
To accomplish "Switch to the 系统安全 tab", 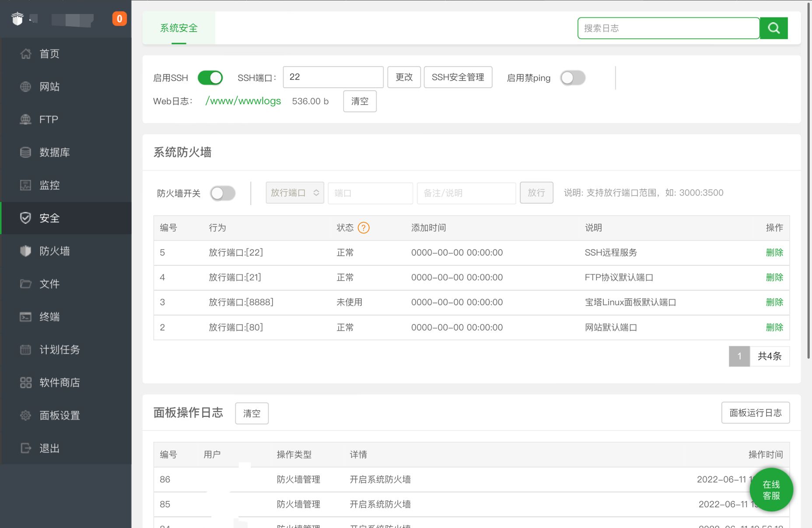I will [x=178, y=28].
